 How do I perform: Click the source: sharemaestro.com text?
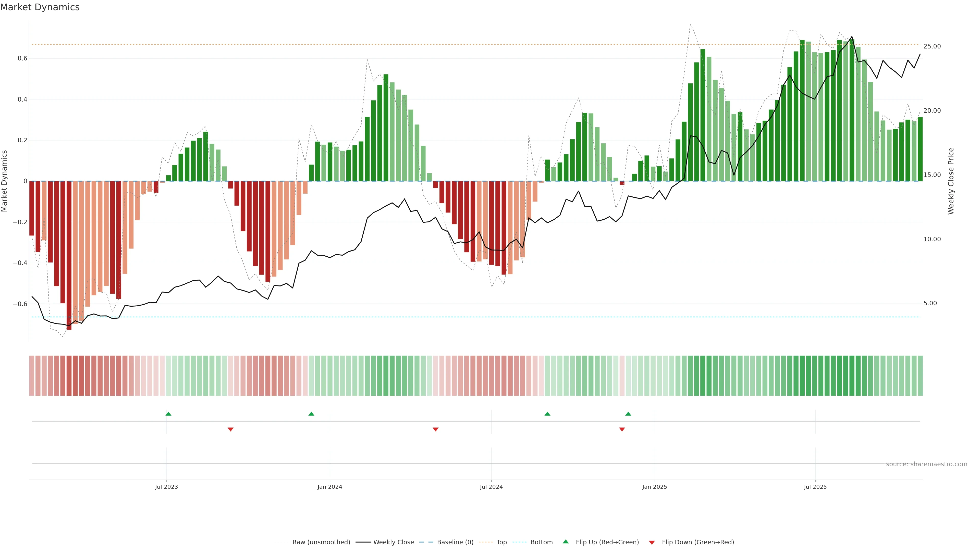point(926,464)
